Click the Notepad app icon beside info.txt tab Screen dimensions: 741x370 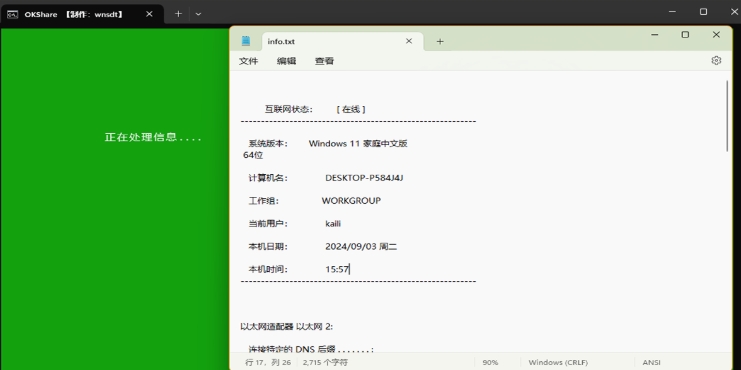pyautogui.click(x=246, y=41)
